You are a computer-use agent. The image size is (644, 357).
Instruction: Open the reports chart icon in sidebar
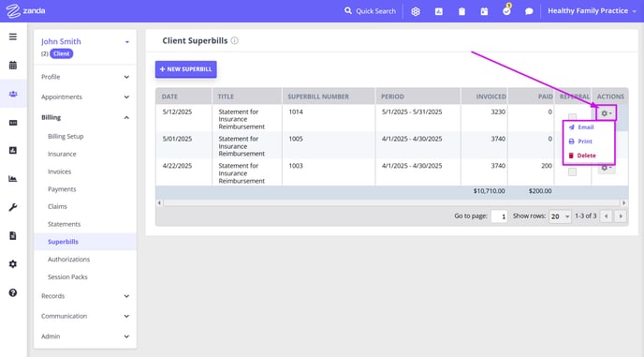(13, 178)
